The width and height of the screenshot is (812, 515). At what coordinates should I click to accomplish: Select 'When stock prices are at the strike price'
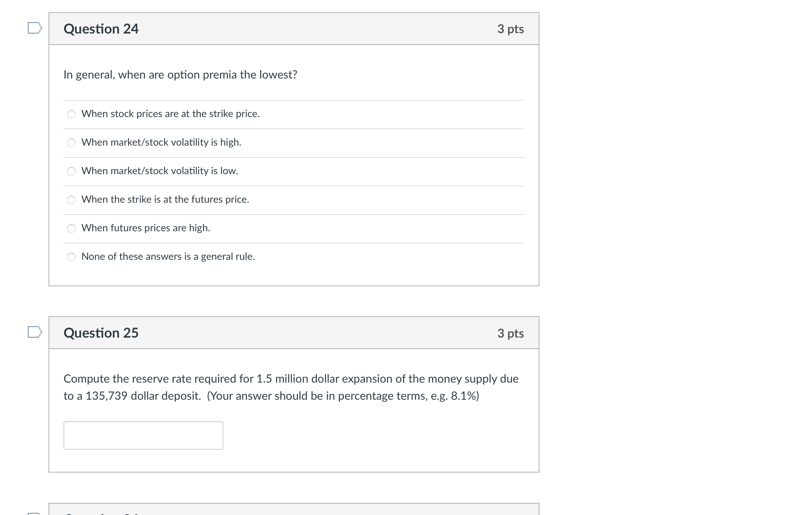click(71, 114)
